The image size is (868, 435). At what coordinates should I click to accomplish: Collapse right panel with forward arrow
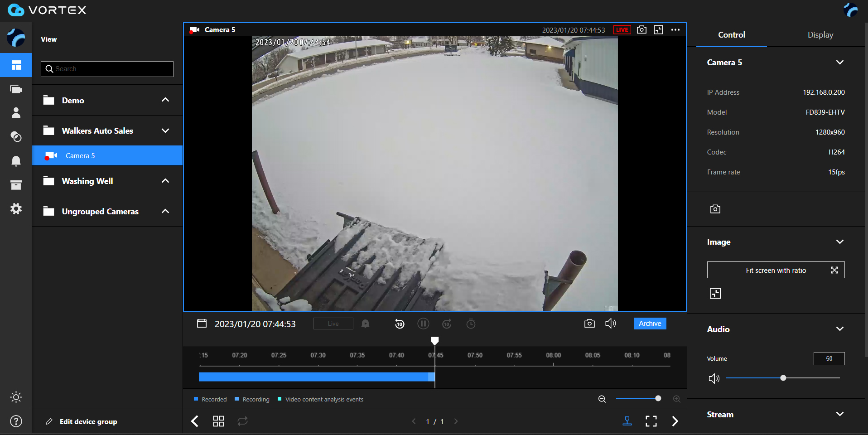click(675, 421)
